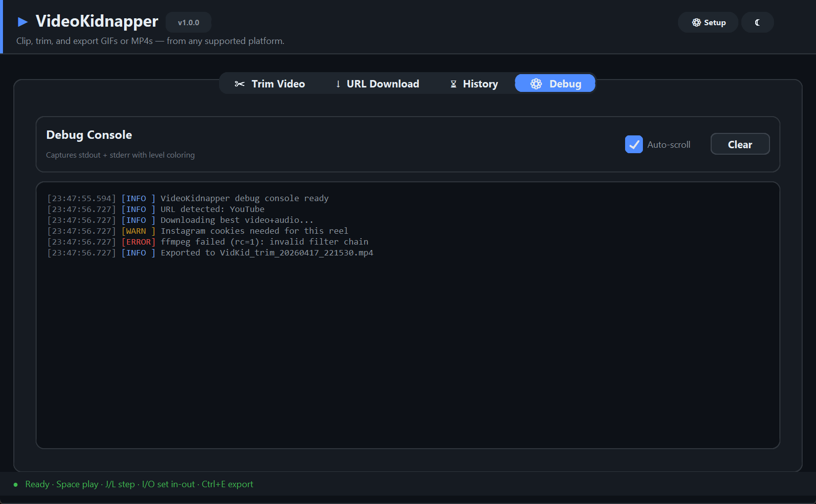Screen dimensions: 816x504
Task: Click the gear icon on the Debug tab
Action: (536, 84)
